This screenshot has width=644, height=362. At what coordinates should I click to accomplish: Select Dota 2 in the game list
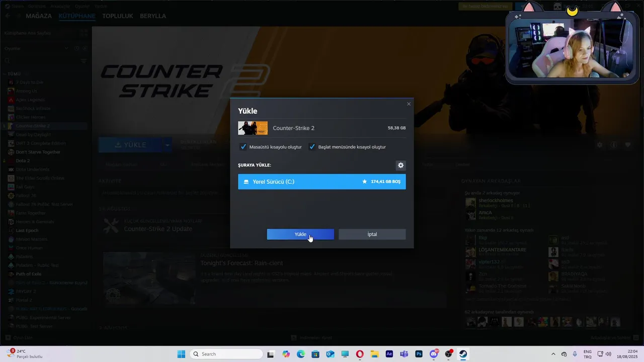coord(23,161)
